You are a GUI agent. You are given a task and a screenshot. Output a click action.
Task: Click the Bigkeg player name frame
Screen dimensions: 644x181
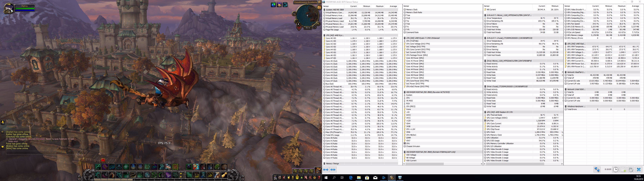pos(24,6)
